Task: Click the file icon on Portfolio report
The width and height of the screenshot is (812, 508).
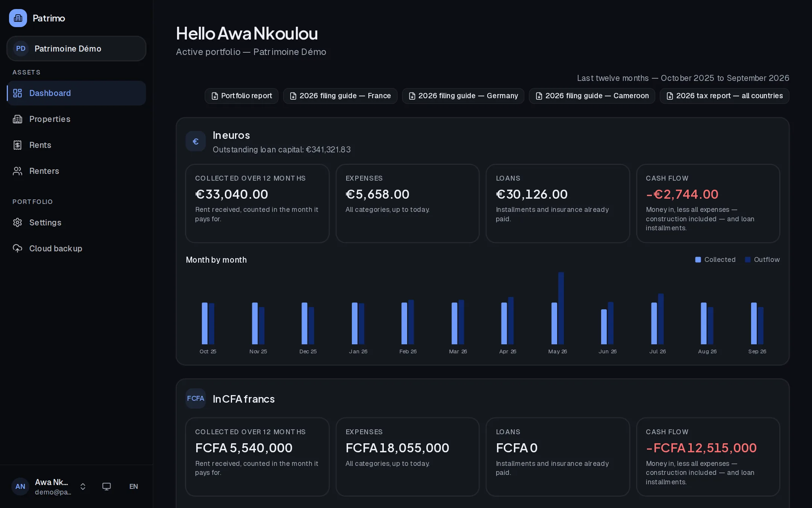Action: pos(215,96)
